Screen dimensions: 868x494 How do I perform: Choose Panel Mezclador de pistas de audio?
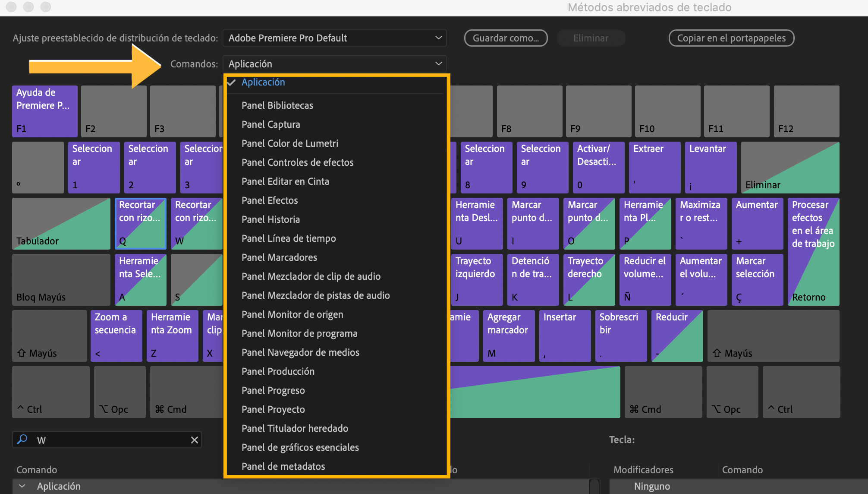click(x=316, y=295)
